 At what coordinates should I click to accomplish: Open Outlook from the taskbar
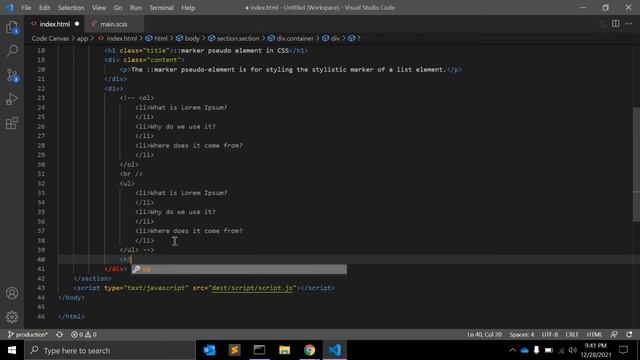pyautogui.click(x=209, y=350)
